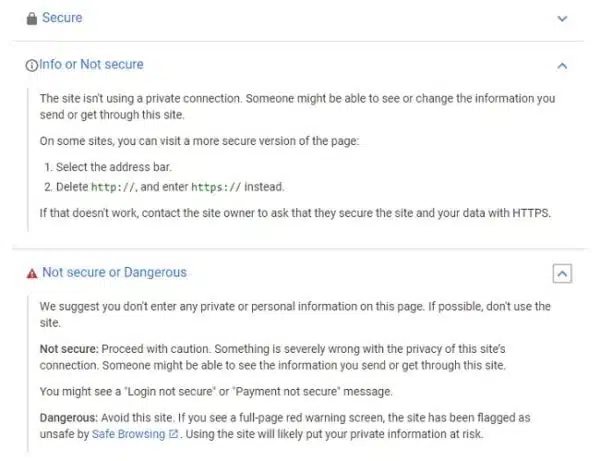Select the Info or Not secure heading
This screenshot has width=600, height=461.
click(91, 65)
